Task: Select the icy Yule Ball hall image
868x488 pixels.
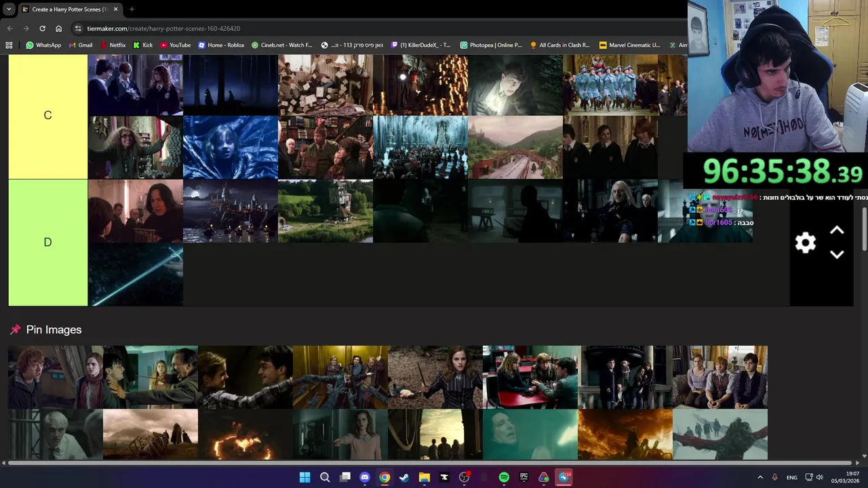Action: point(420,147)
